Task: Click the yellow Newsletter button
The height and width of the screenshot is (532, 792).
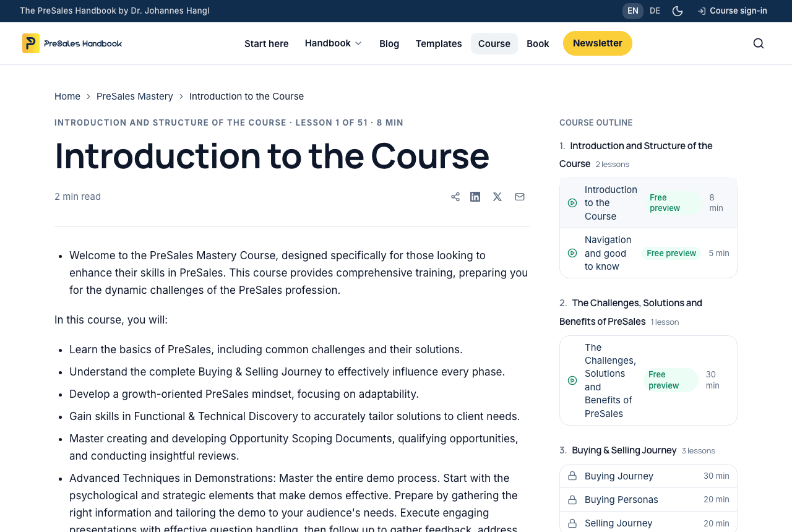Action: tap(598, 43)
